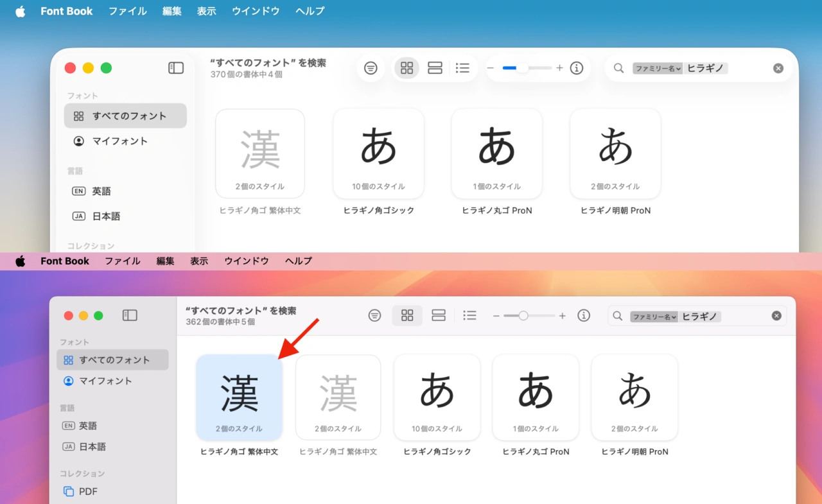Switch to the sample list view icon

(x=435, y=67)
